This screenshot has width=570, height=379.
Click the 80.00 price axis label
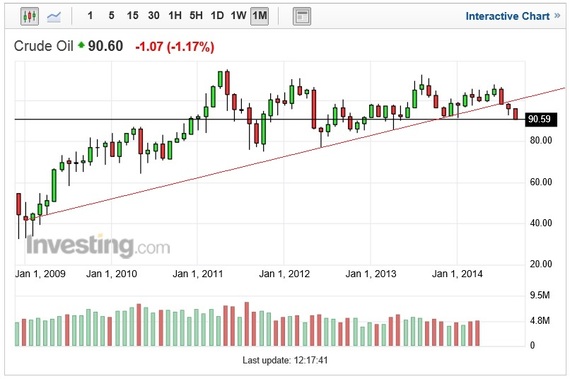tap(541, 140)
